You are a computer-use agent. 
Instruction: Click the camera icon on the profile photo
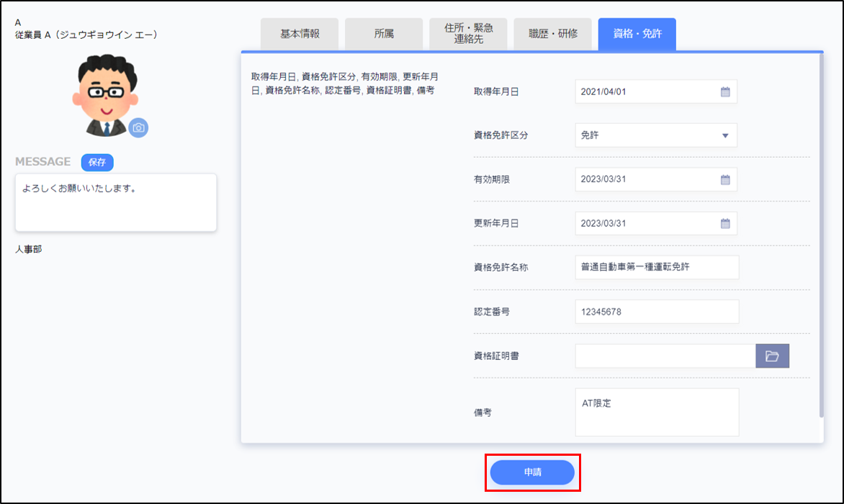[138, 127]
